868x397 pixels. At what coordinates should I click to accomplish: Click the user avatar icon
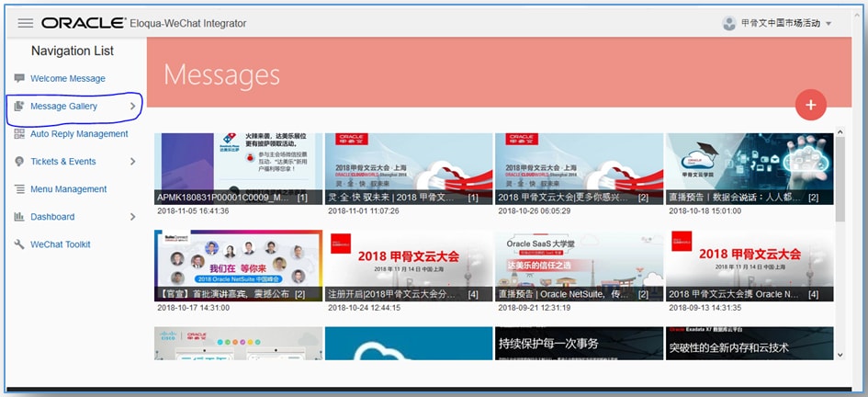(729, 23)
